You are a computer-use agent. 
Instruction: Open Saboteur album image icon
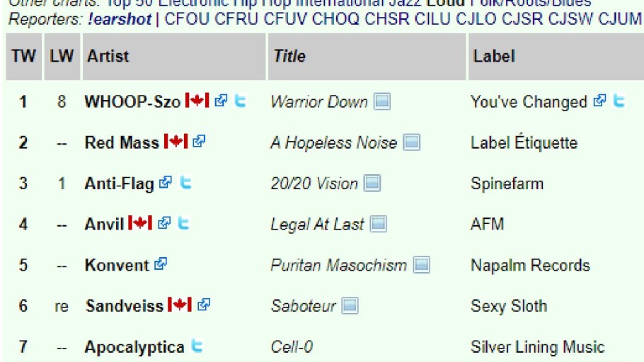(x=350, y=306)
